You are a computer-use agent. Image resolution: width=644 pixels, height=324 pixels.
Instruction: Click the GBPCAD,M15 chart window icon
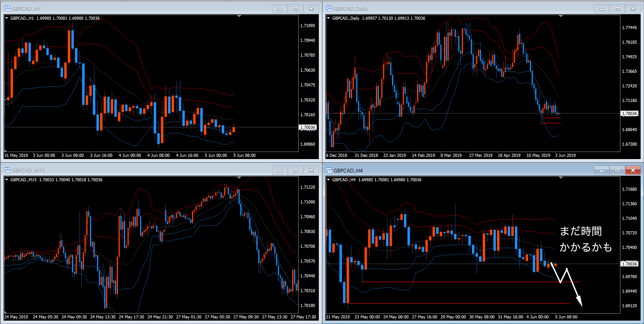[x=7, y=171]
